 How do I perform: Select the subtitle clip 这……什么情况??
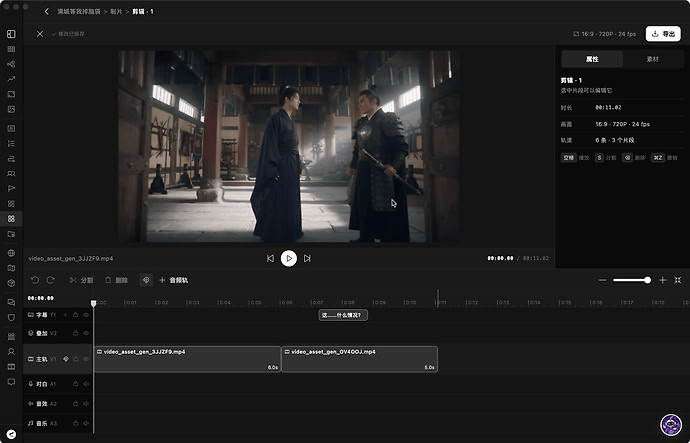(x=343, y=315)
